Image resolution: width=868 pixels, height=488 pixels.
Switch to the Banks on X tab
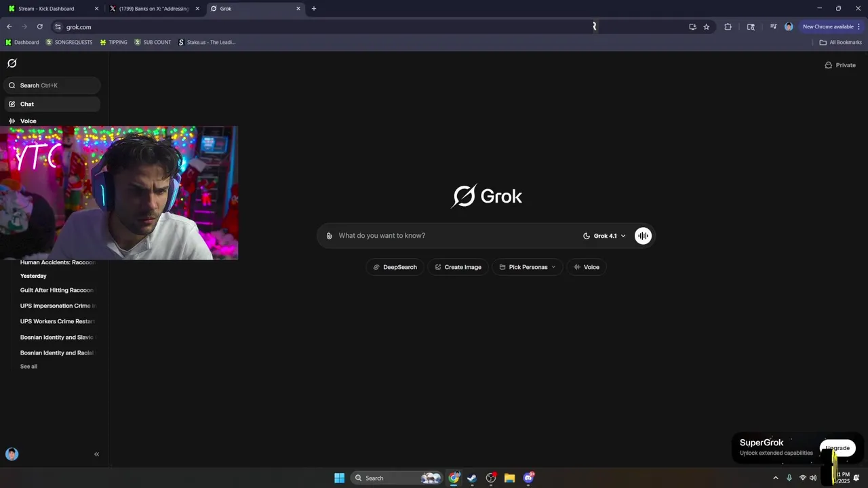pos(154,9)
